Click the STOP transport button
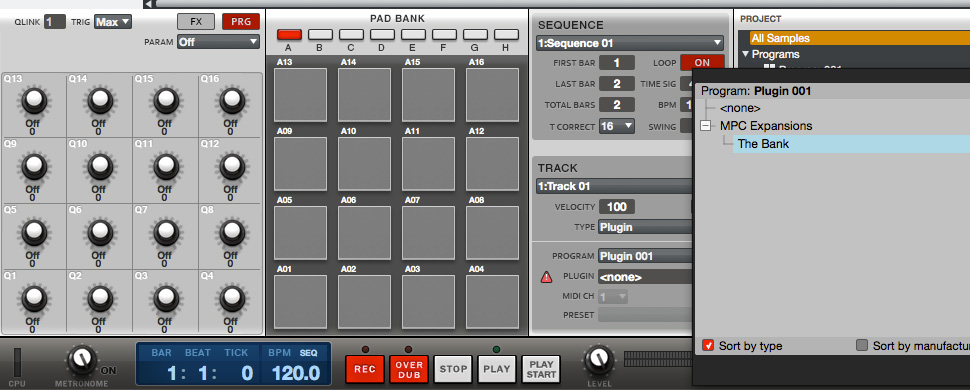 tap(453, 369)
